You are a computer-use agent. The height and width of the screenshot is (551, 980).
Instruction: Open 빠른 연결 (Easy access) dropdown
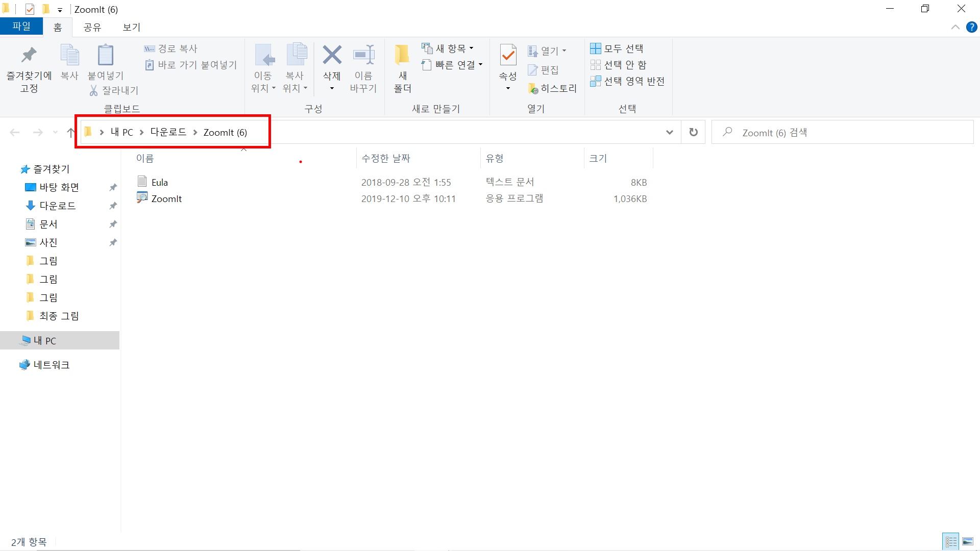click(452, 65)
